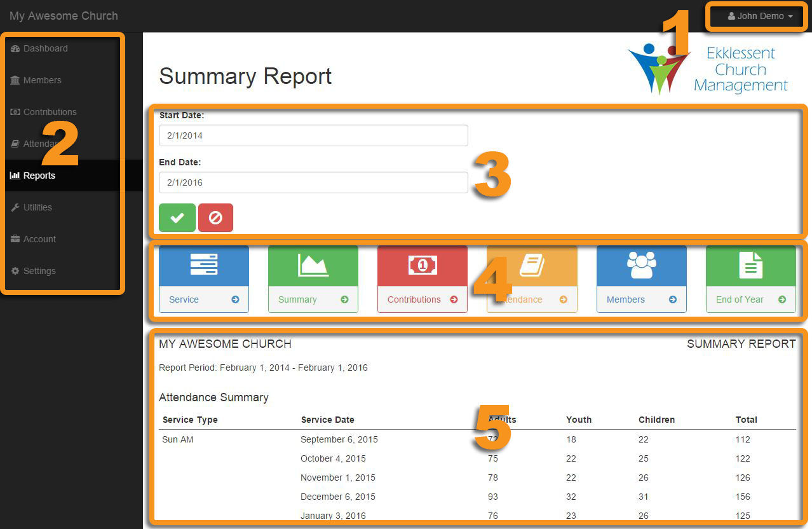Open Dashboard in the sidebar

point(45,48)
